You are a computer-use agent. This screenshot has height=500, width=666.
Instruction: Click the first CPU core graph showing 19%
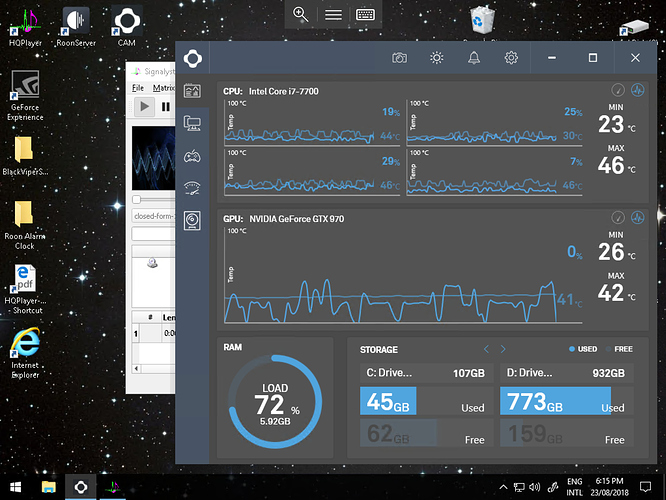click(312, 123)
